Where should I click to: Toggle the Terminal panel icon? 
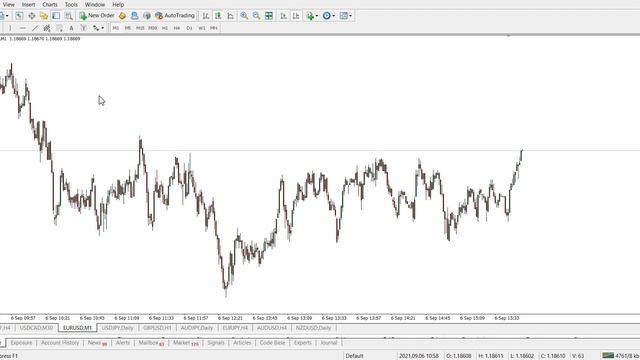[56, 16]
